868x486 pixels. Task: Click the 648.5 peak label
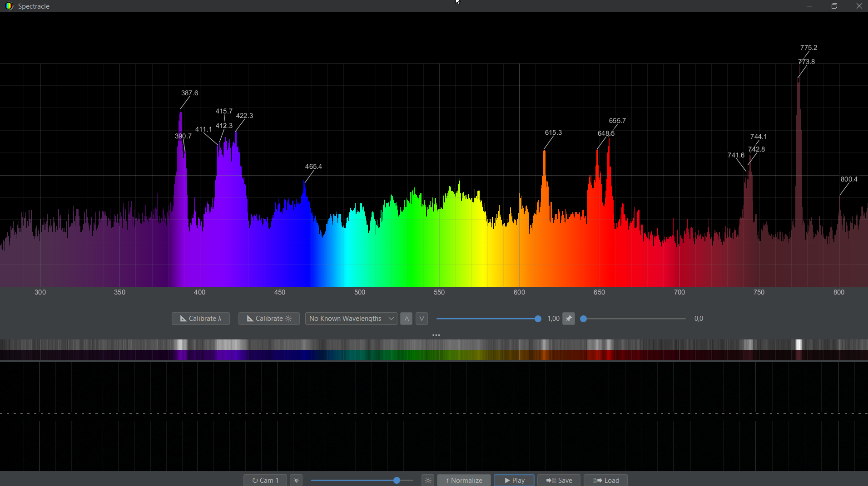606,133
